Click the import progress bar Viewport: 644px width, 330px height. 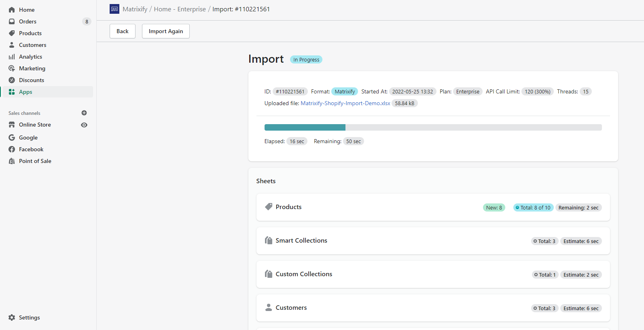click(433, 127)
